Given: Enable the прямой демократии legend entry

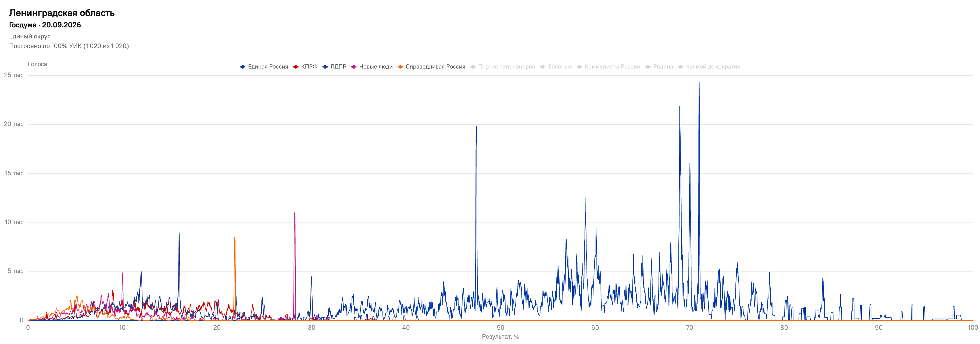Looking at the screenshot, I should 709,67.
